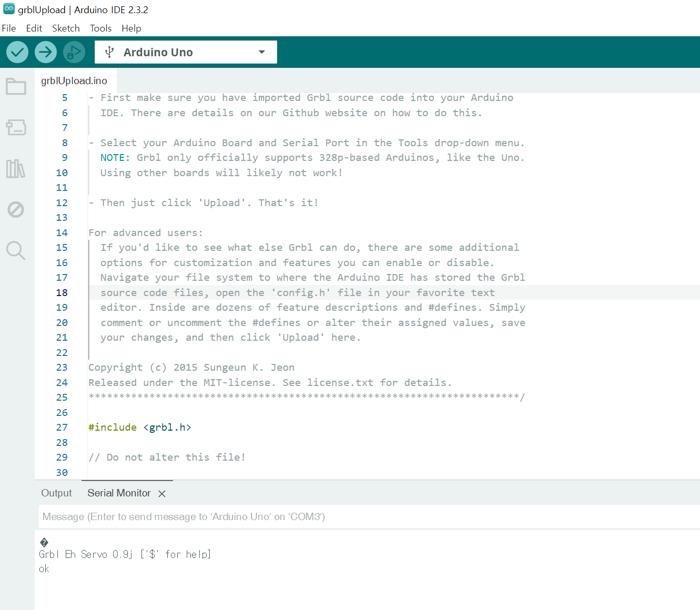The image size is (700, 610).
Task: Click the 'Released under the MIT-license' line
Action: point(270,383)
